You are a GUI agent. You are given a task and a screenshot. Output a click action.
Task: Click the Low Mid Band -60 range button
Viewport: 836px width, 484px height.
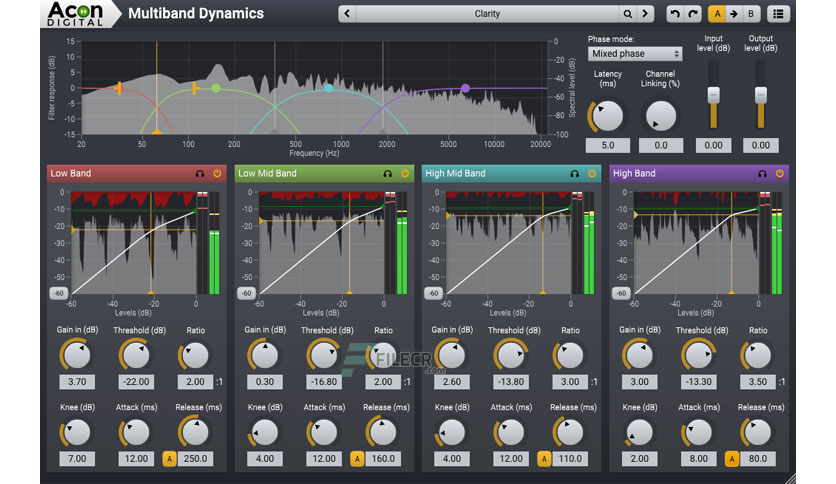tap(246, 293)
